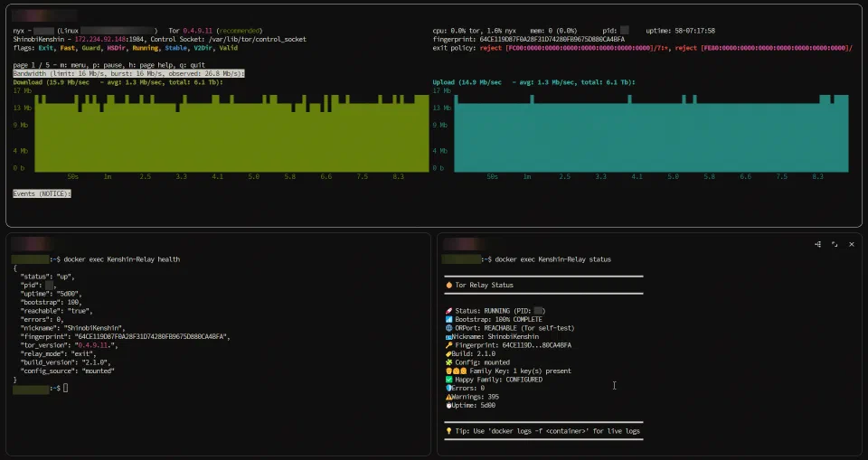Click the "bootstrap": 100 JSON line
The height and width of the screenshot is (460, 868).
[x=51, y=302]
